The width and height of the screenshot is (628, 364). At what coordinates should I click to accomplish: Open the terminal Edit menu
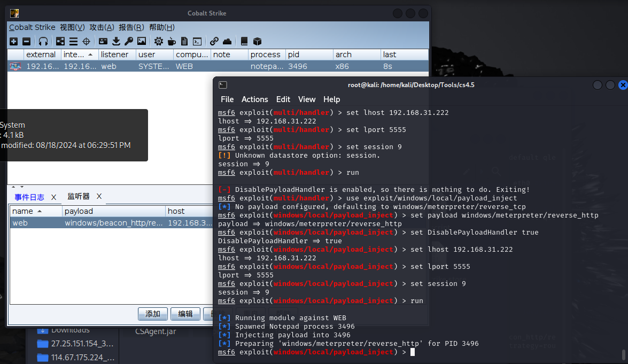click(x=283, y=99)
